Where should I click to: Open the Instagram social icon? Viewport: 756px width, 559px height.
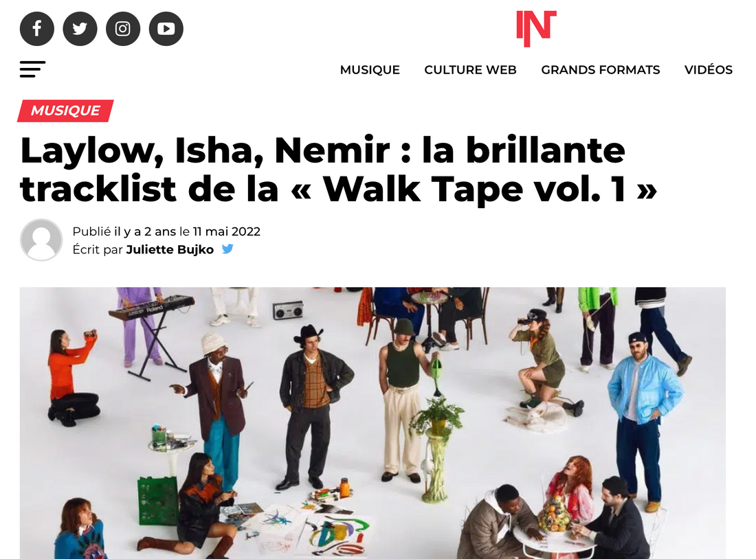point(123,29)
